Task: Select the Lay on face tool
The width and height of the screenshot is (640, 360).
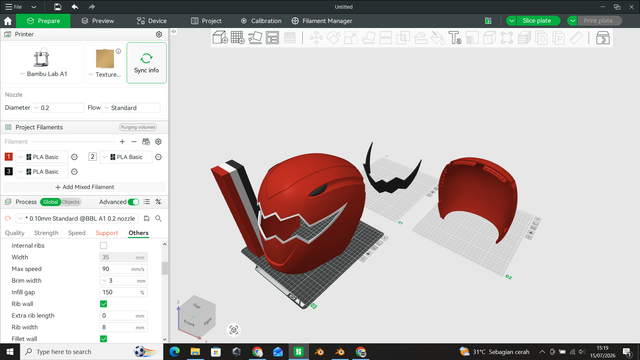Action: tap(368, 38)
